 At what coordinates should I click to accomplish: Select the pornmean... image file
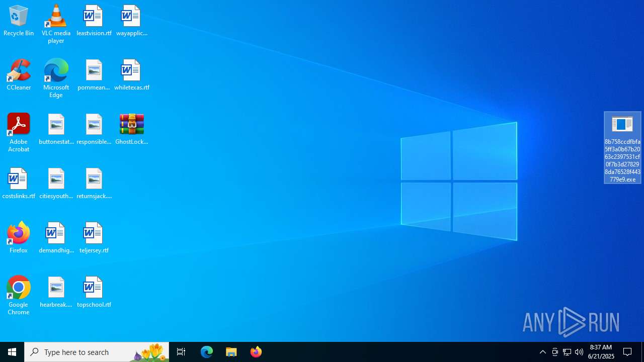[94, 75]
